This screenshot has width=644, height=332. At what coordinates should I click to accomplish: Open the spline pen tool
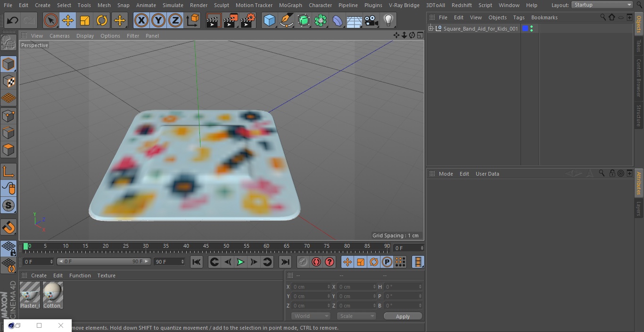pos(286,21)
